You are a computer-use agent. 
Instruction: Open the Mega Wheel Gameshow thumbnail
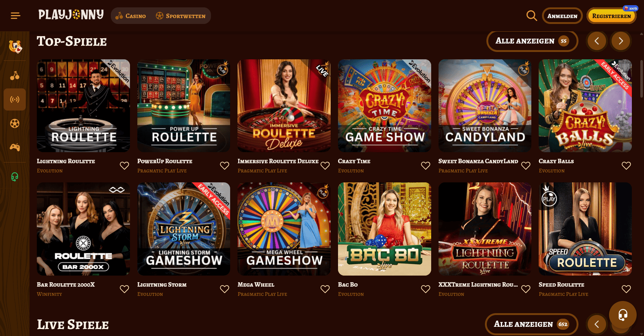click(x=284, y=229)
